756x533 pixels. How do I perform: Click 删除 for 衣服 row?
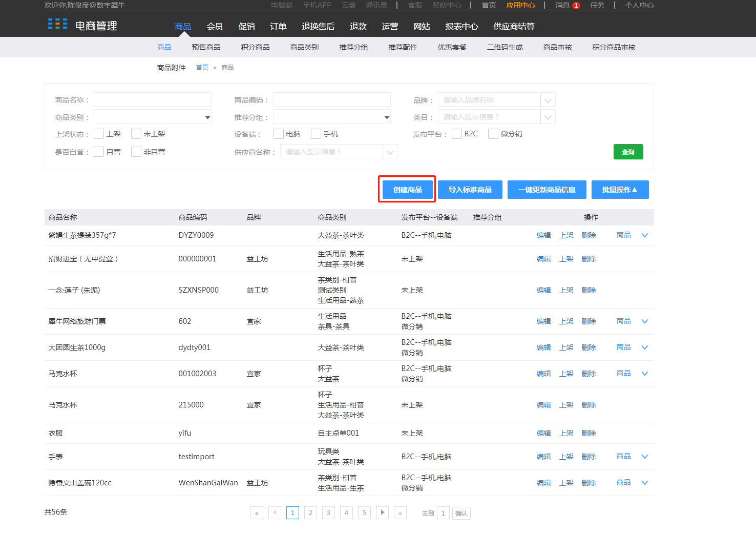(x=589, y=433)
